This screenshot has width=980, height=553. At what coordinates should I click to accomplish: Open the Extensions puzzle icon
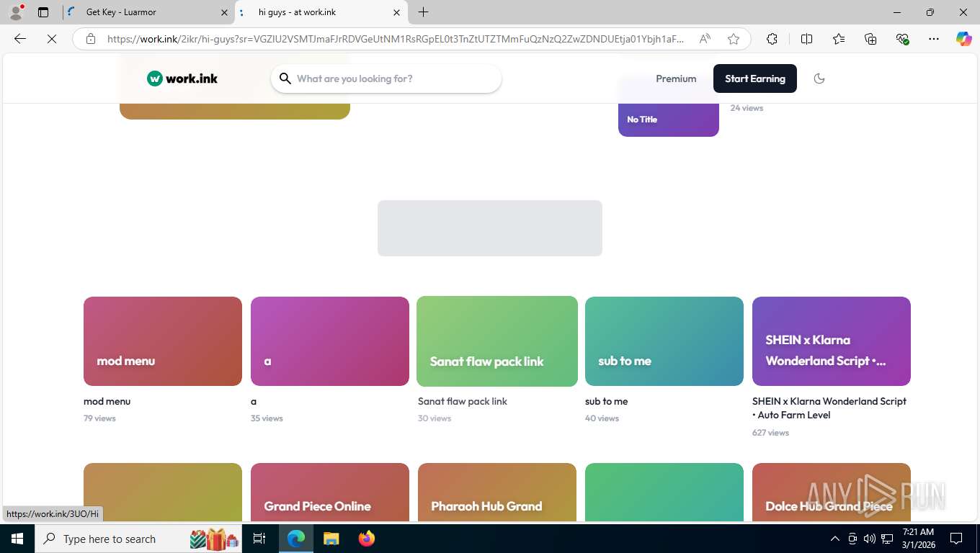click(x=772, y=39)
